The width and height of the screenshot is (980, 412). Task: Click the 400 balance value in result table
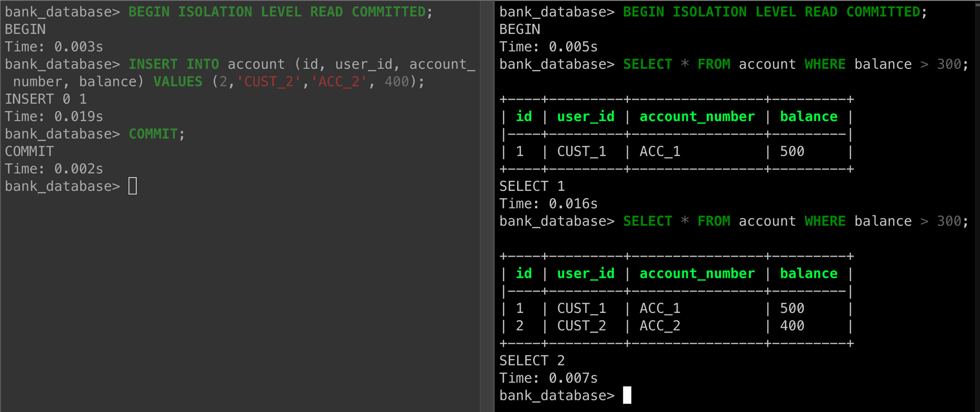tap(792, 326)
